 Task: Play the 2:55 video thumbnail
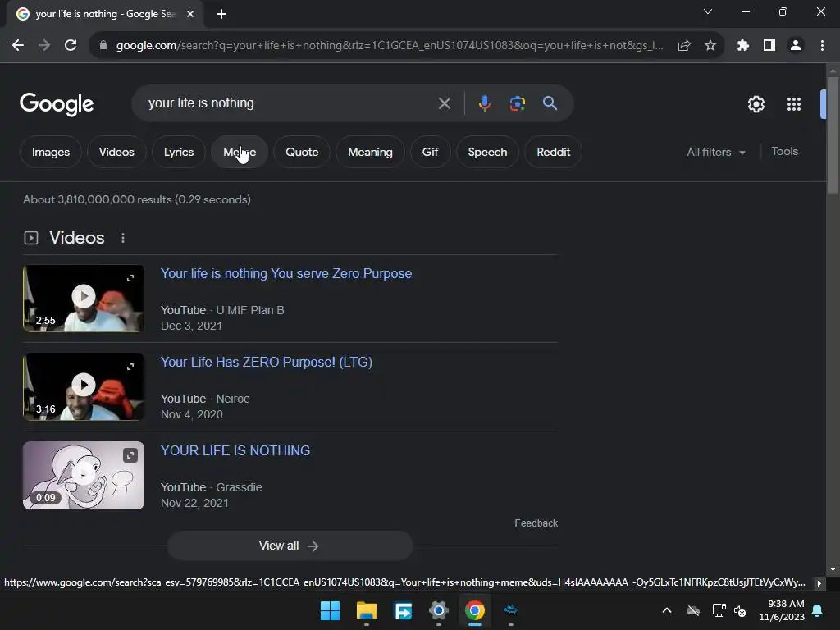pyautogui.click(x=84, y=299)
